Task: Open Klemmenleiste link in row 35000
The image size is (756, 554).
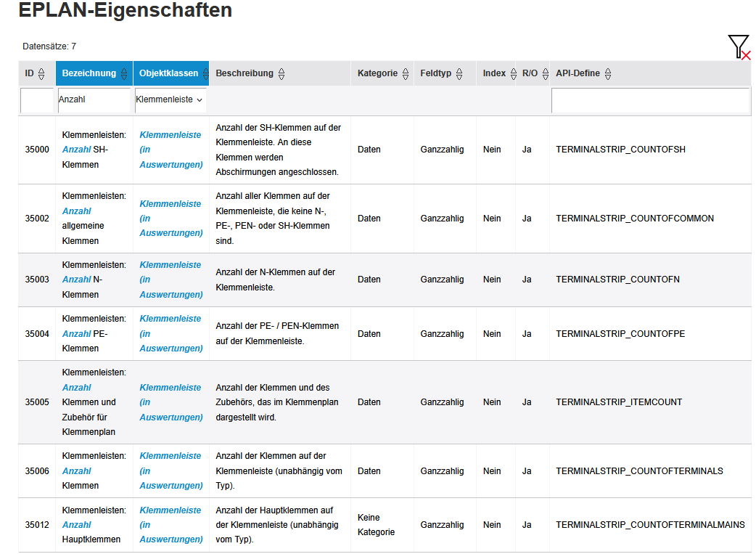Action: [x=170, y=150]
